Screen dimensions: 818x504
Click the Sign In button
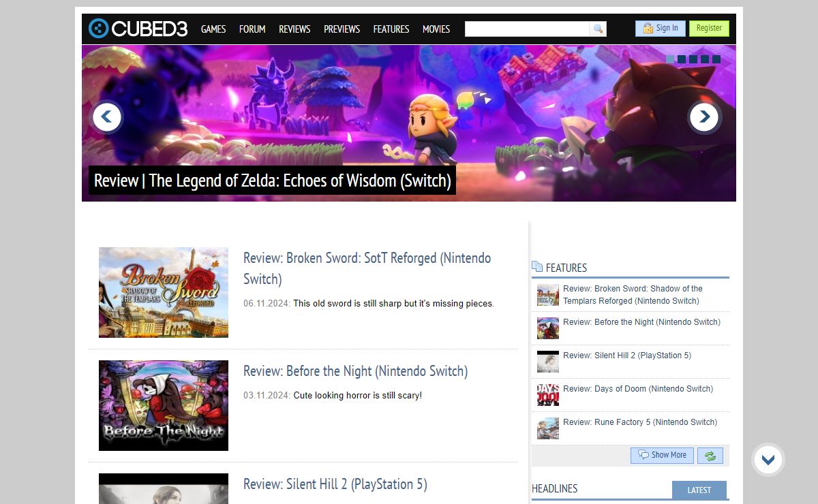(661, 29)
